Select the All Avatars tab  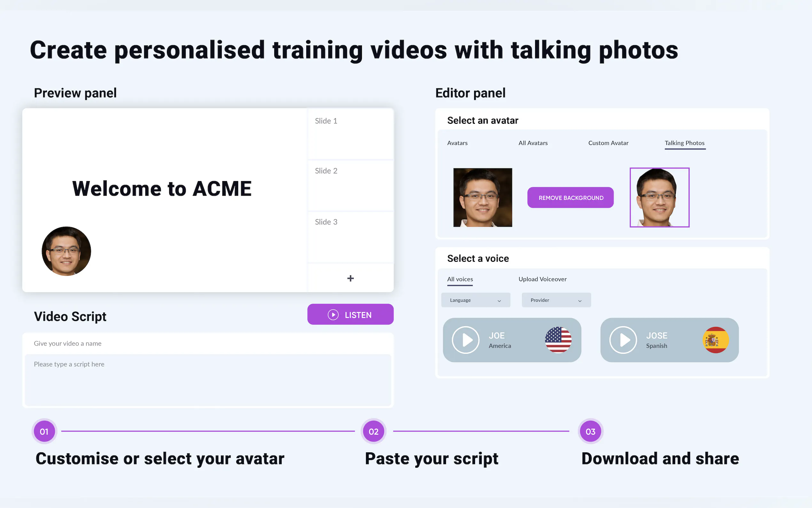coord(533,143)
